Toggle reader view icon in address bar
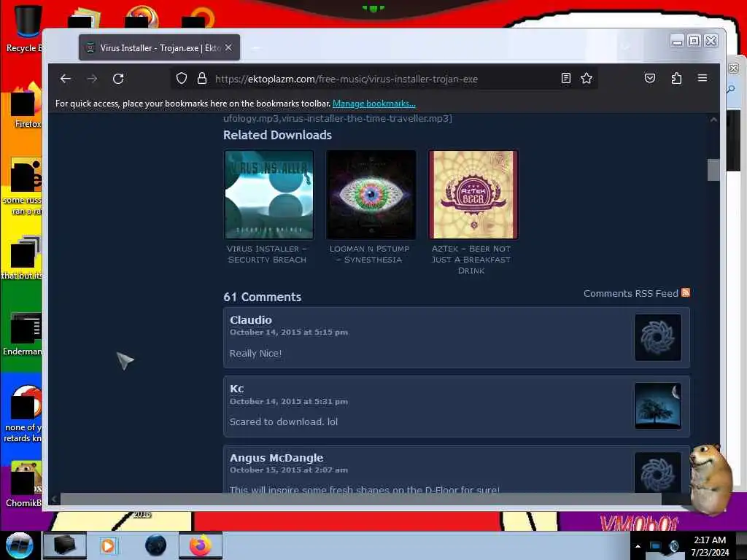This screenshot has height=560, width=747. click(x=565, y=78)
